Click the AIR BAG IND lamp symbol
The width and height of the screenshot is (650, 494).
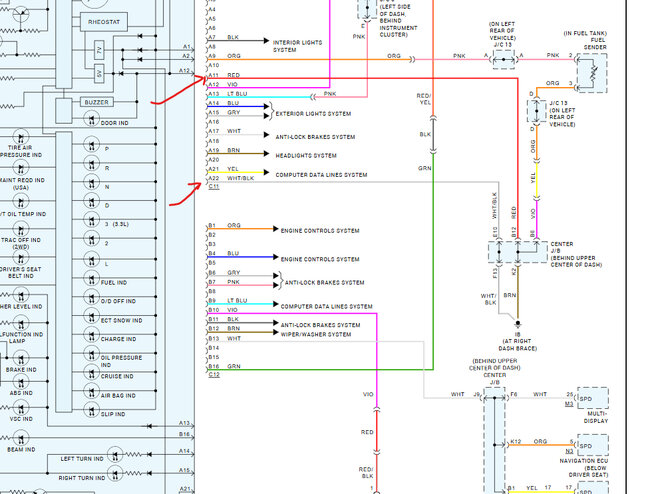click(x=91, y=391)
